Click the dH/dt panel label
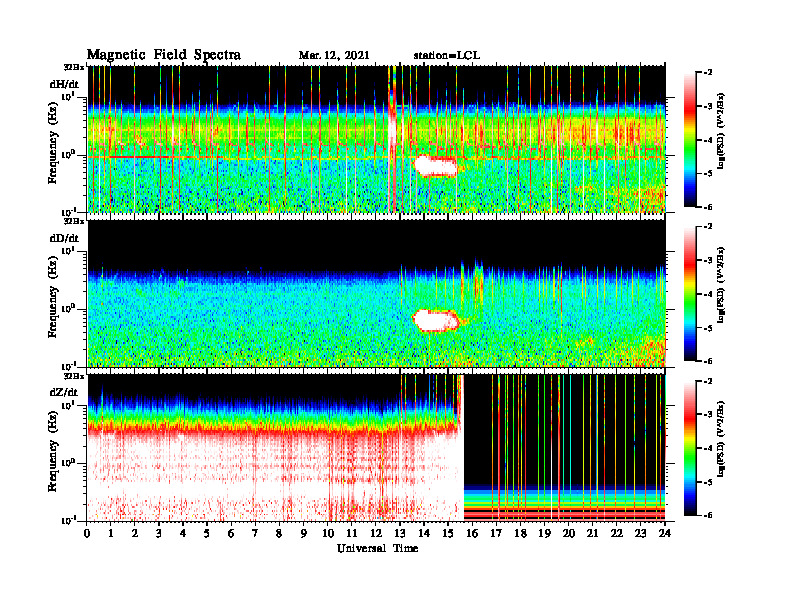Screen dimensions: 792x612 coord(64,84)
